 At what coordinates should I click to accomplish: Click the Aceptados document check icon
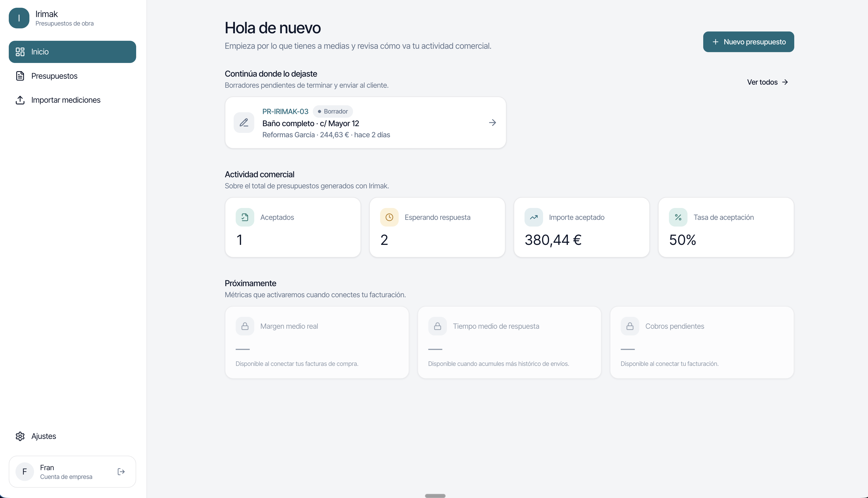[245, 217]
